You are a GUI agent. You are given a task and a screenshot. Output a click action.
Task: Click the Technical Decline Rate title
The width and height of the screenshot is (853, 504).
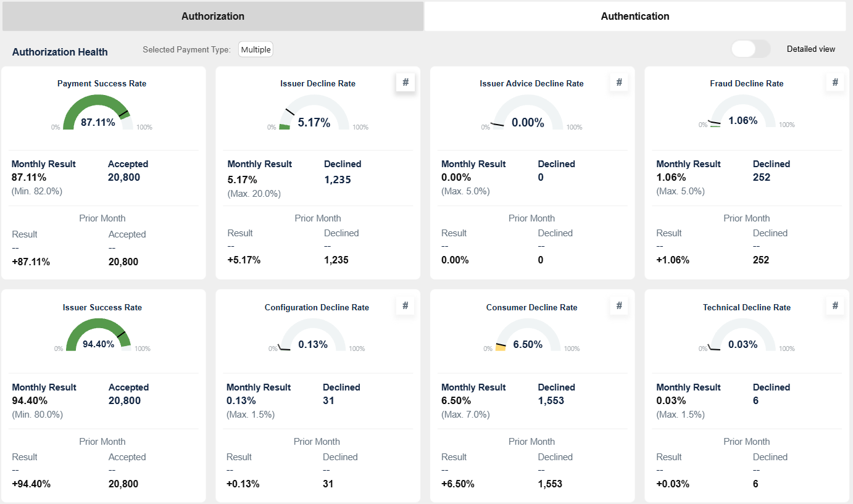[x=747, y=307]
